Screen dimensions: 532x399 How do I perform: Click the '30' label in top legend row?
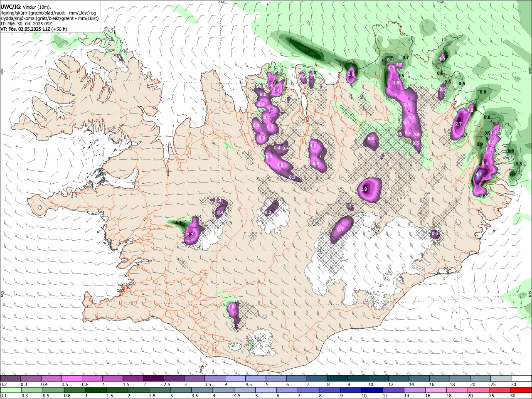pyautogui.click(x=514, y=384)
